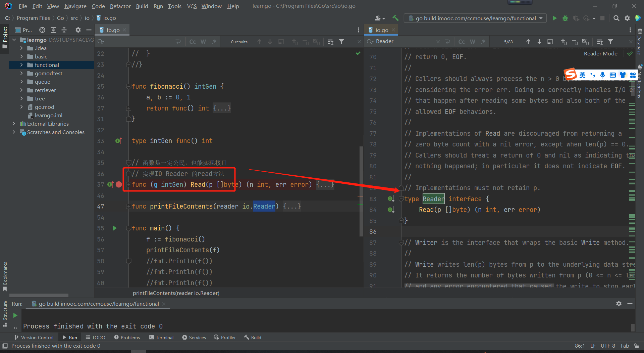Open IDE settings gear in top toolbar
Screen dimensions: 644x353
coord(627,18)
